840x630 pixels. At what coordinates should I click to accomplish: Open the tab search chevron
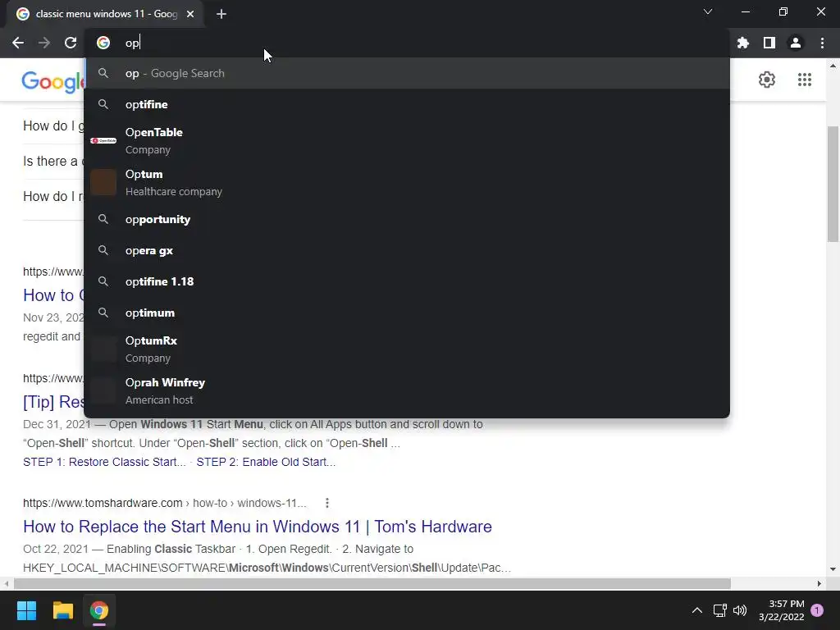click(708, 11)
